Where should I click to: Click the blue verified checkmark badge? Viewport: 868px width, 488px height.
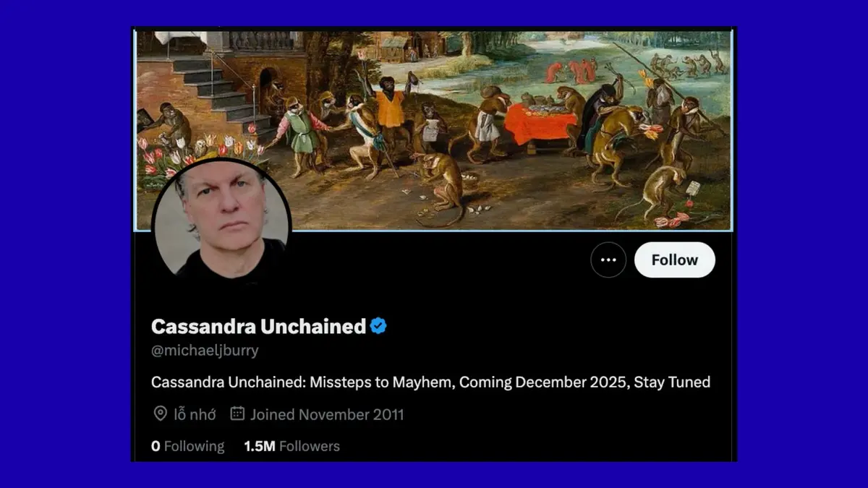click(x=378, y=326)
